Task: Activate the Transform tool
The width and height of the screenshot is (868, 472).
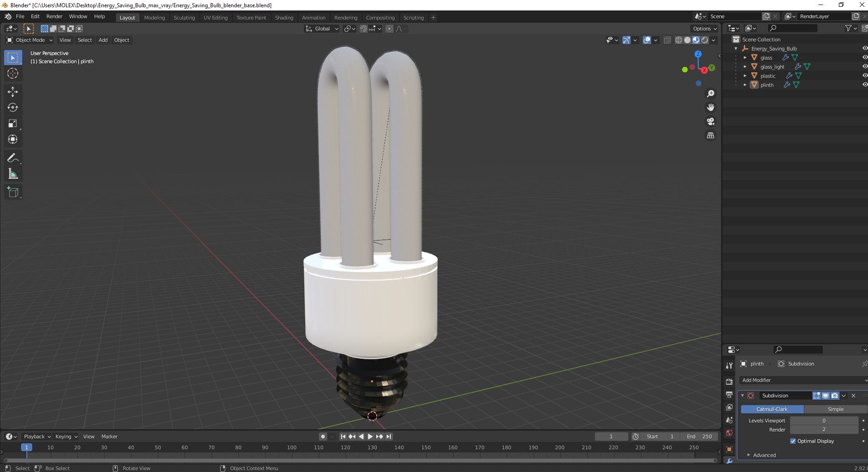Action: (x=13, y=139)
